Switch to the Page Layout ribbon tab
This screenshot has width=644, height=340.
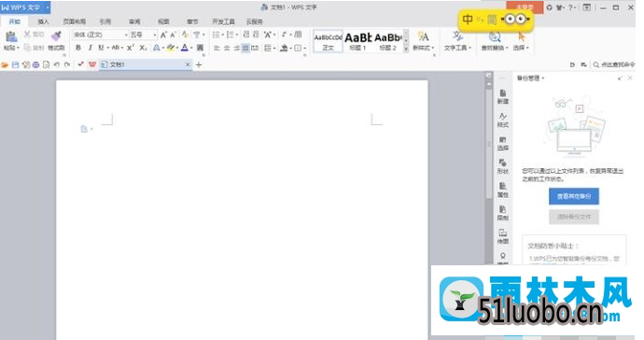(75, 21)
